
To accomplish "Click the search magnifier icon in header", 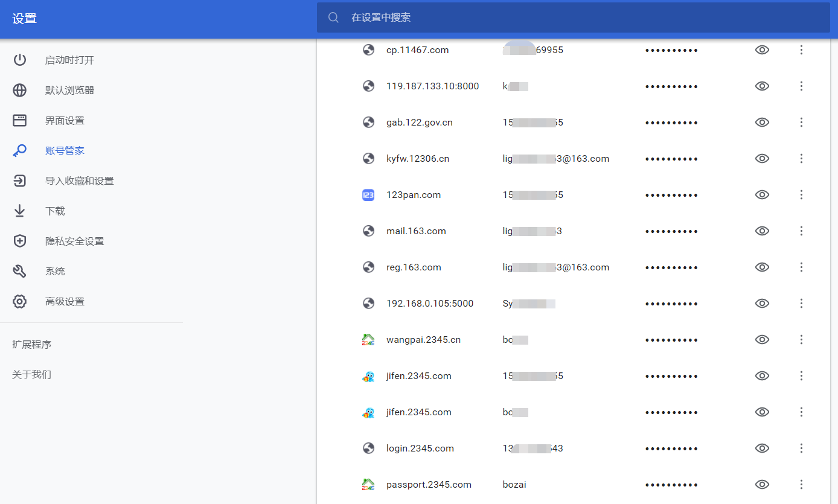I will pyautogui.click(x=333, y=18).
